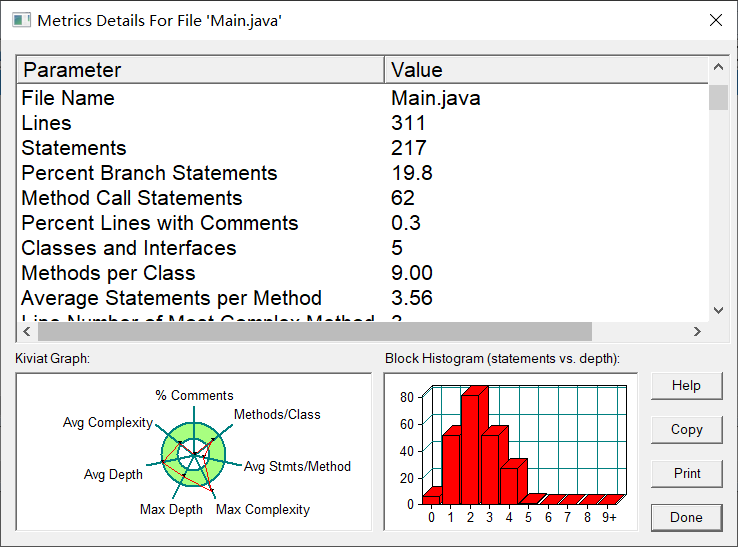738x547 pixels.
Task: Click the horizontal scrollbar left arrow
Action: pos(27,331)
